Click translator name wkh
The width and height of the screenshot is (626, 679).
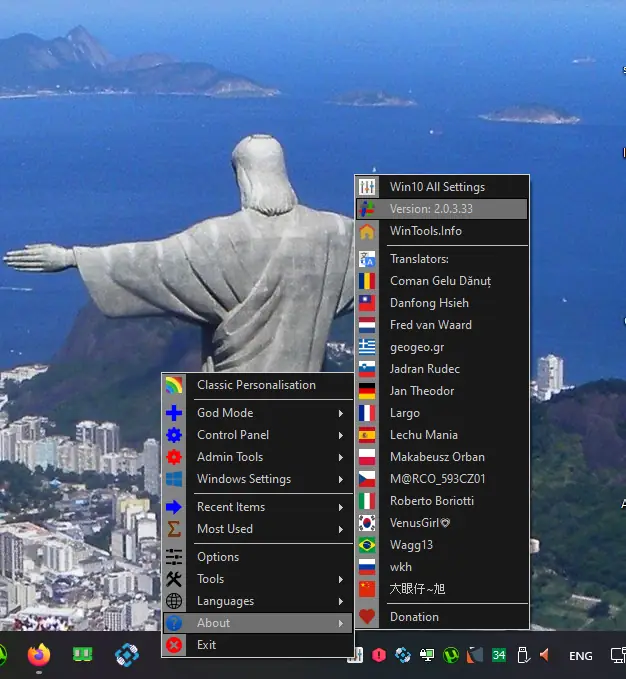click(400, 567)
